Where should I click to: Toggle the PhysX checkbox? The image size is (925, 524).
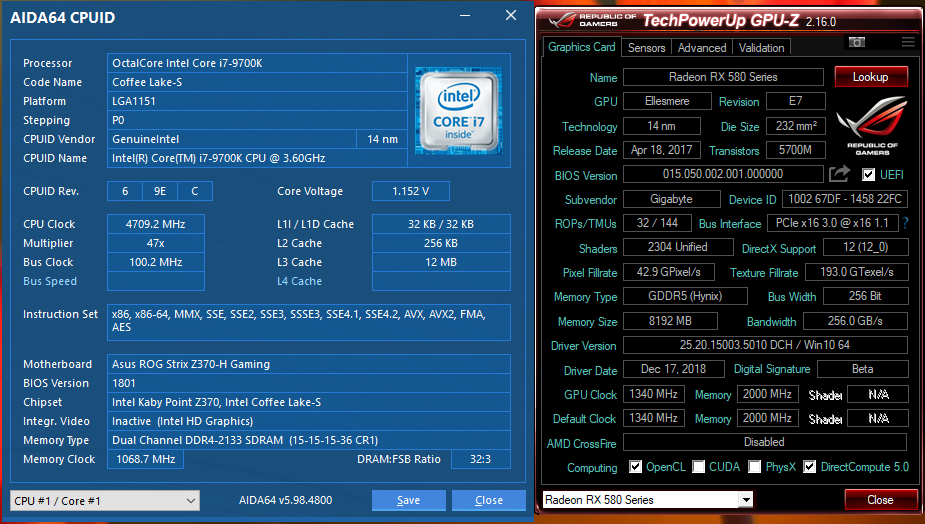755,467
